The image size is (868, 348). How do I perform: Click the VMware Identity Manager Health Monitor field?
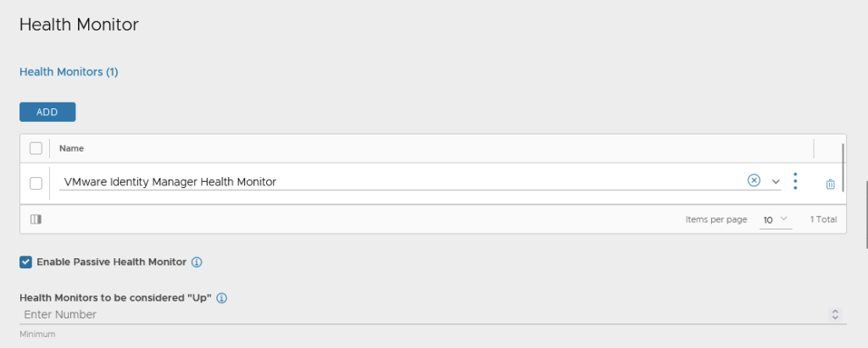(x=398, y=182)
